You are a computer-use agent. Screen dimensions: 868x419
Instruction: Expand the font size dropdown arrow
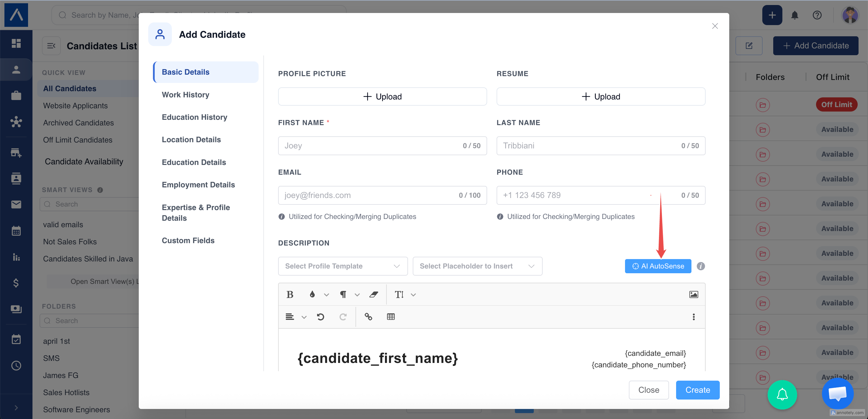tap(413, 295)
